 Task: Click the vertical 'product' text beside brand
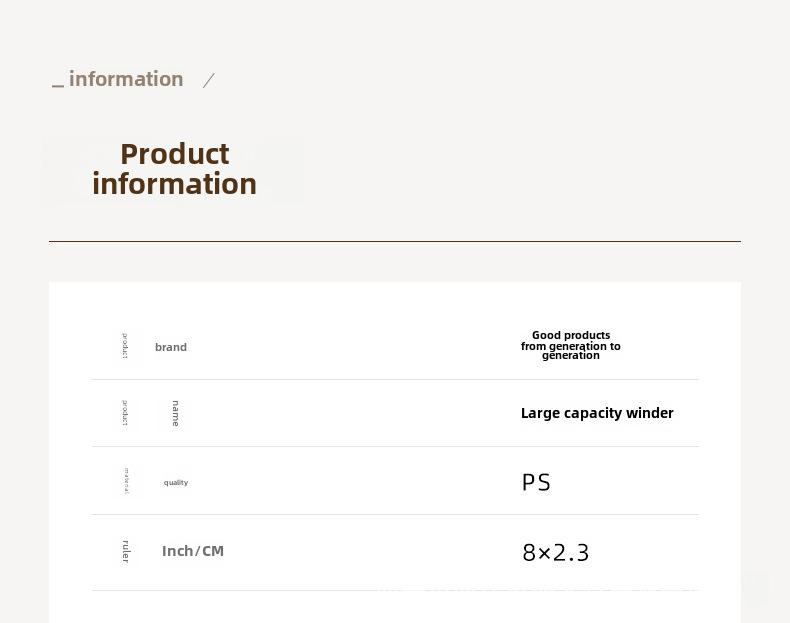125,345
